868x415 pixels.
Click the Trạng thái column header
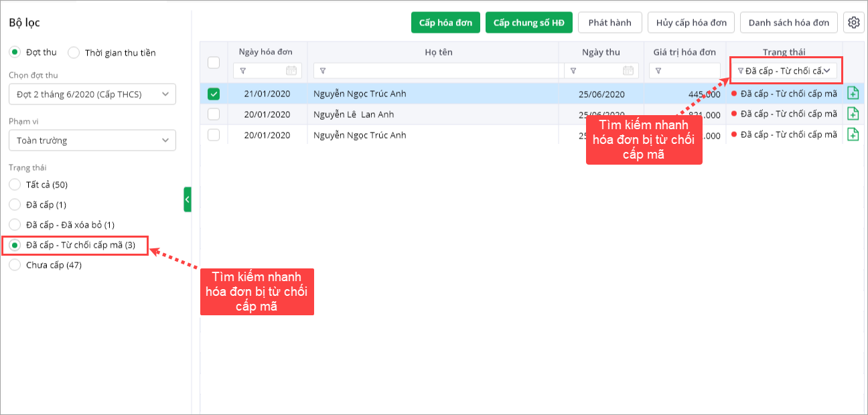coord(784,52)
